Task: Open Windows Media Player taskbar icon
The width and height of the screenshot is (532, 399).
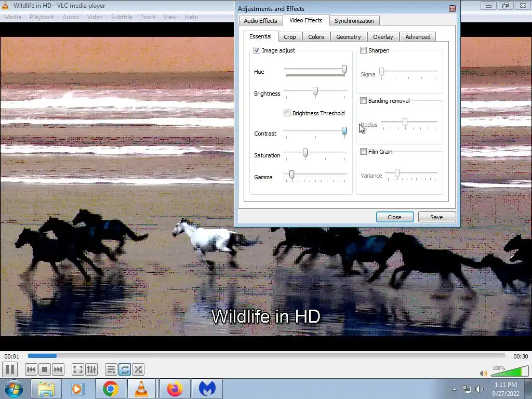Action: click(77, 389)
